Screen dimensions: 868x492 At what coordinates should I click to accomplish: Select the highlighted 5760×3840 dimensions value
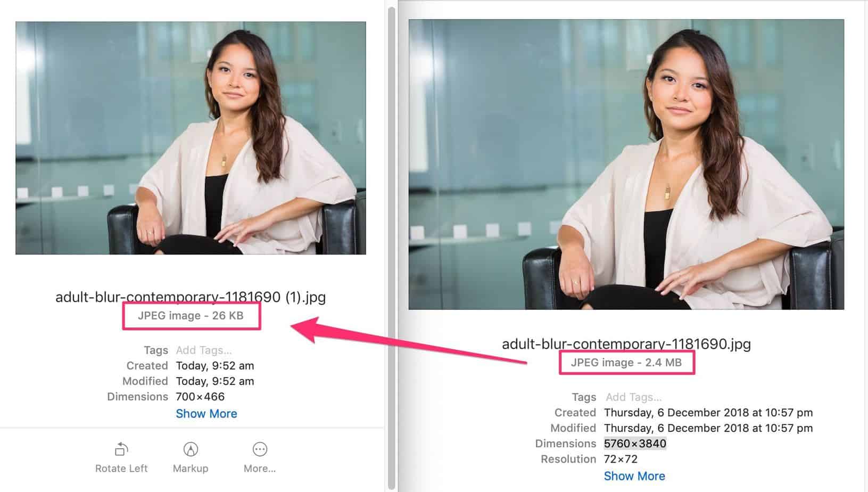click(x=635, y=444)
